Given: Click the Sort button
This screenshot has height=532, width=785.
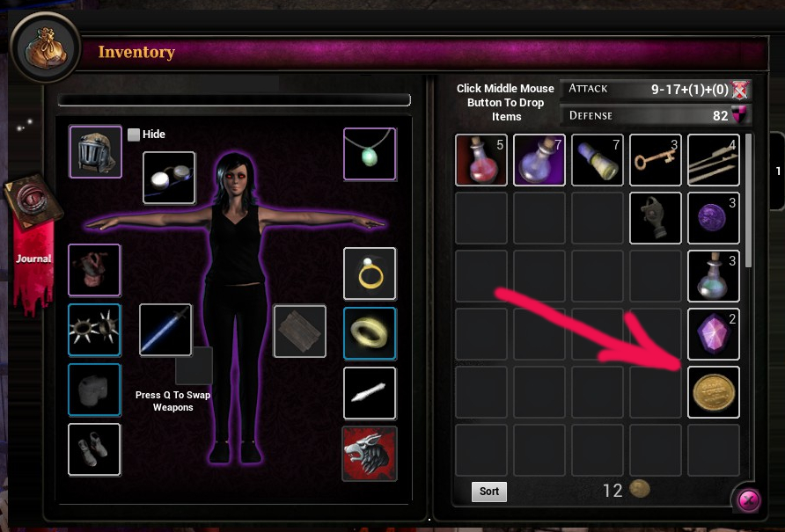Looking at the screenshot, I should (489, 492).
